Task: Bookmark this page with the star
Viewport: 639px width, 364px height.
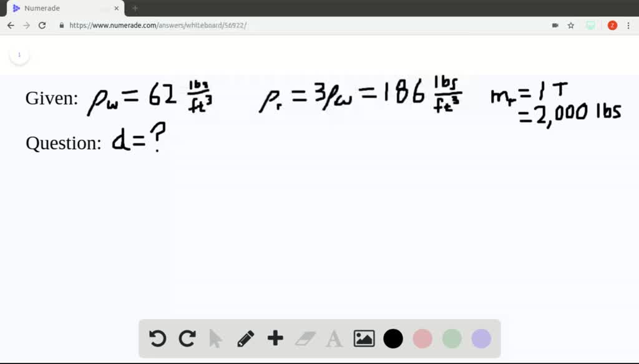Action: pos(570,26)
